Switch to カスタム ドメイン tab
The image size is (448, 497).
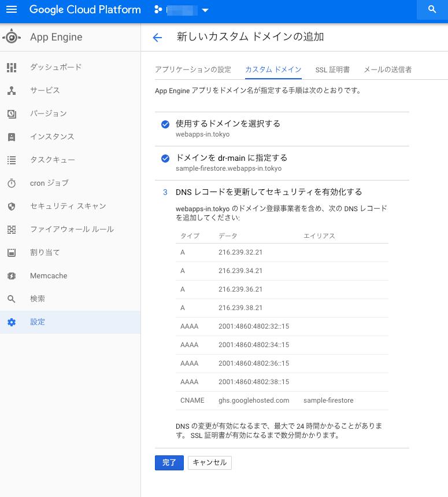tap(273, 70)
